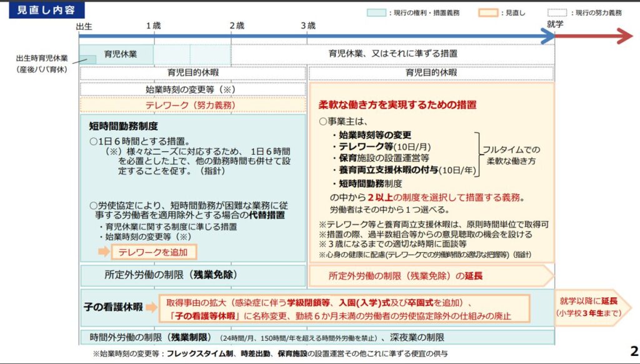Click the 育児休業、又はそれに準ずる措置 bar
The width and height of the screenshot is (640, 364).
coord(392,54)
